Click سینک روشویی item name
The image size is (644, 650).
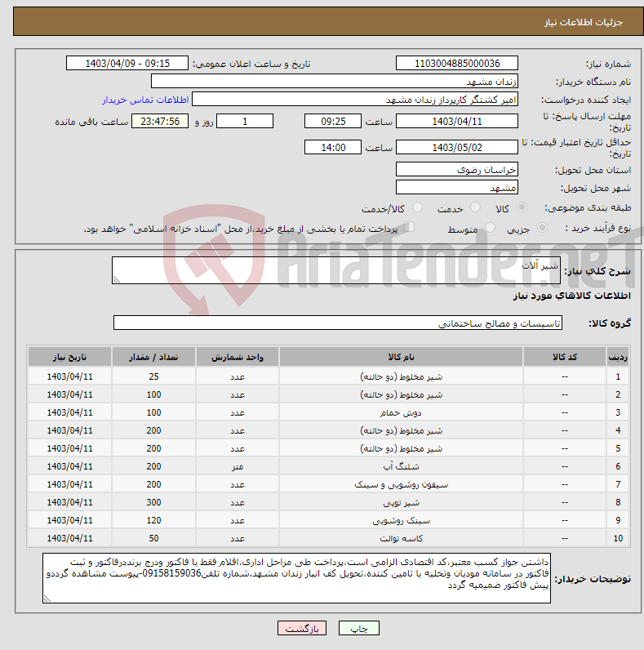pyautogui.click(x=401, y=520)
